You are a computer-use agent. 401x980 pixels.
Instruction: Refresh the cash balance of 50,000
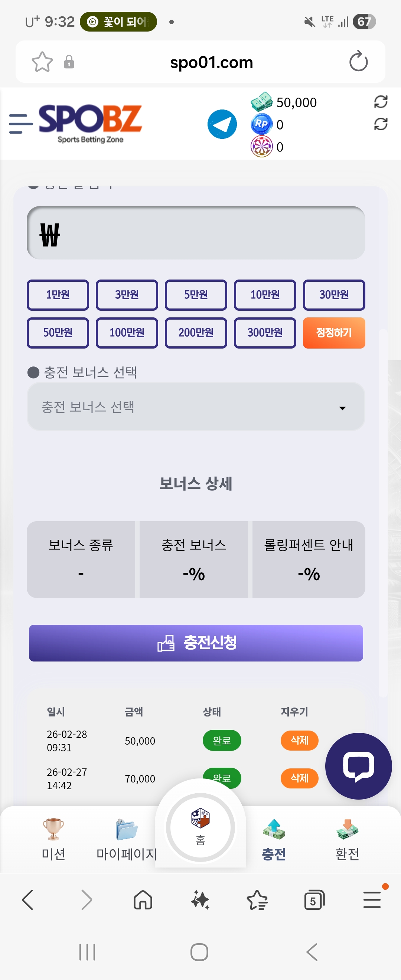click(x=381, y=102)
